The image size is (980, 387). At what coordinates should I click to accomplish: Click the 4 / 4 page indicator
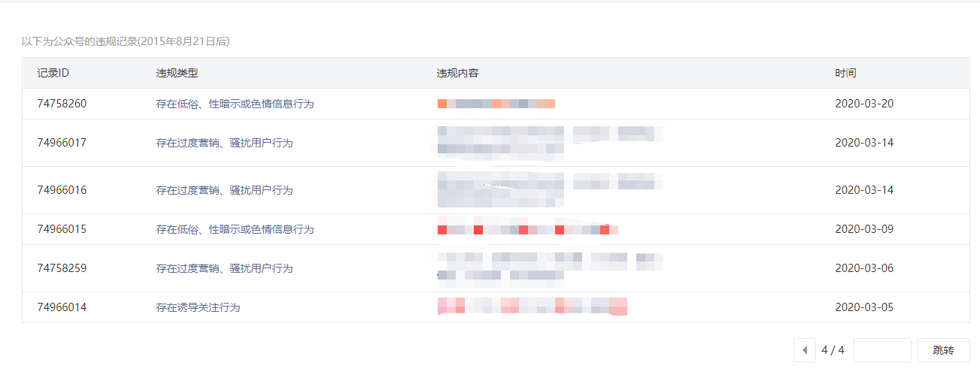click(833, 350)
